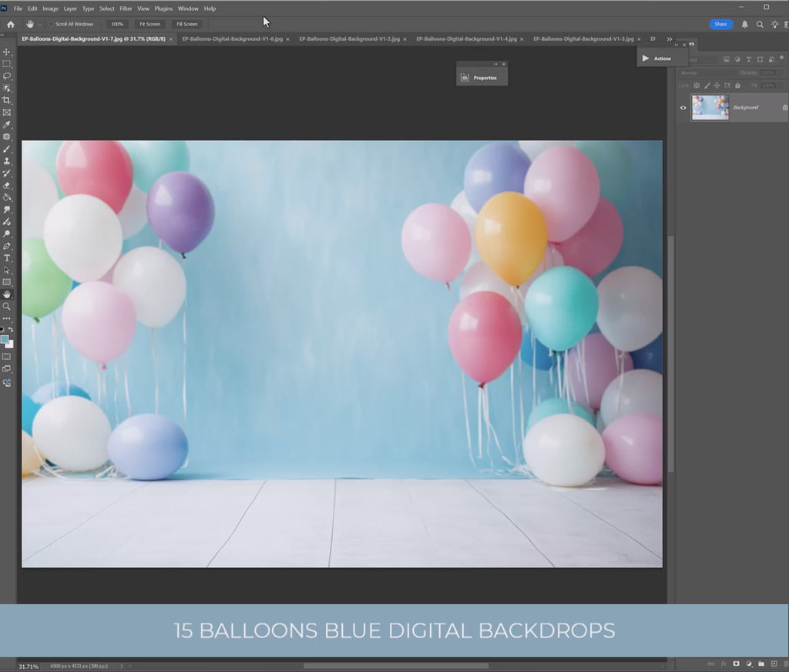The height and width of the screenshot is (672, 789).
Task: Choose the Brush tool
Action: (7, 149)
